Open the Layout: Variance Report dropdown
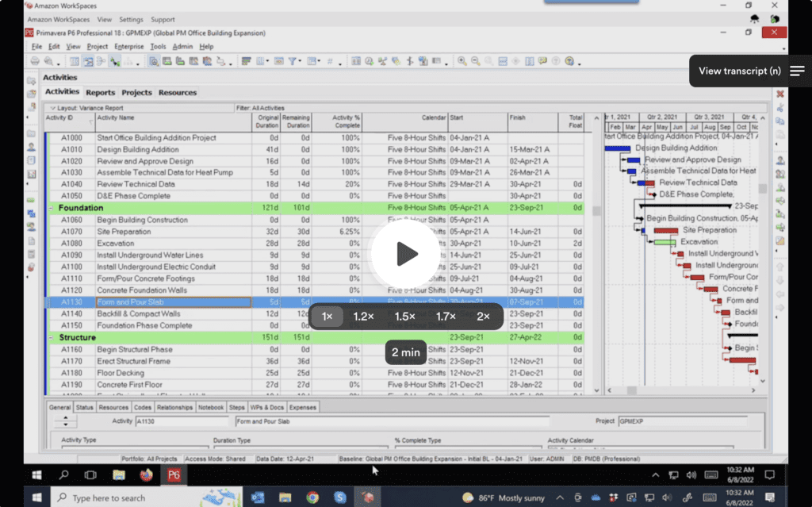The width and height of the screenshot is (812, 507). (52, 109)
